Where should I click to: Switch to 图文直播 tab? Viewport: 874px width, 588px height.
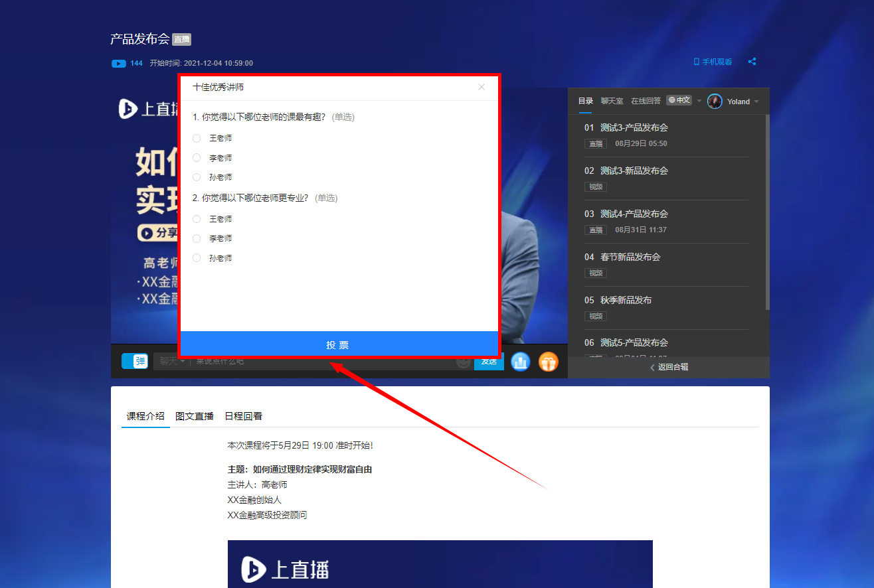click(x=195, y=416)
